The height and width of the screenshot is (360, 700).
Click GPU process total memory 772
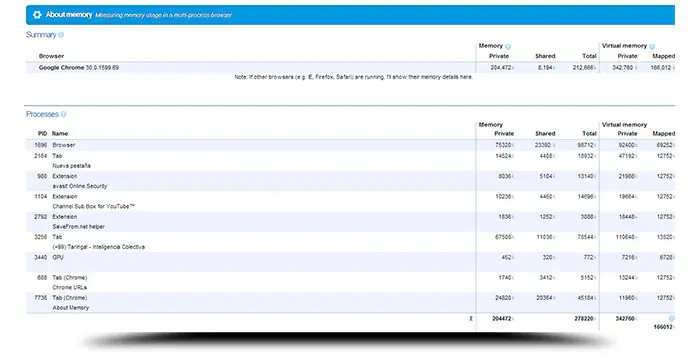point(589,257)
